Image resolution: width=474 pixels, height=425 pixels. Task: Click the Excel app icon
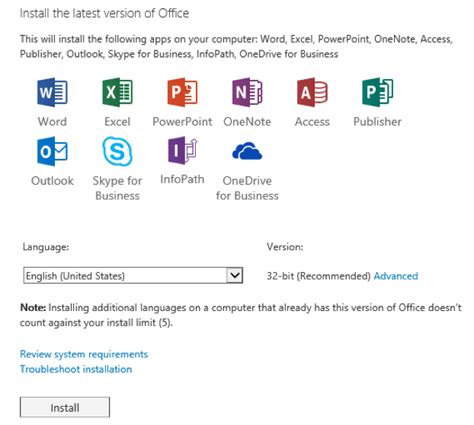[117, 92]
